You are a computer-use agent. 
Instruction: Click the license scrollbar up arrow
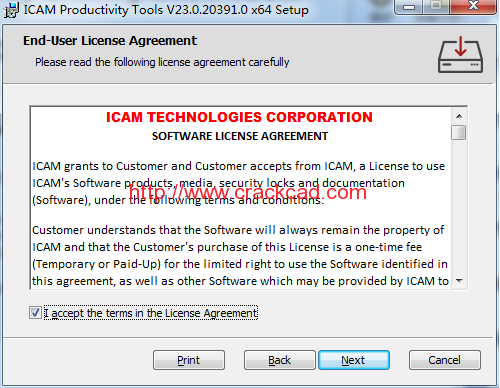click(459, 116)
